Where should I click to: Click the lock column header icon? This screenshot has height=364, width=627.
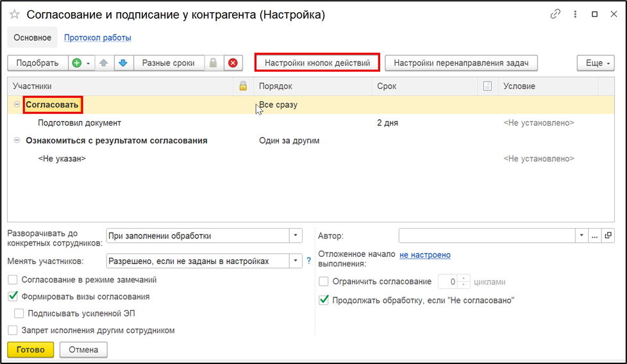tap(243, 86)
